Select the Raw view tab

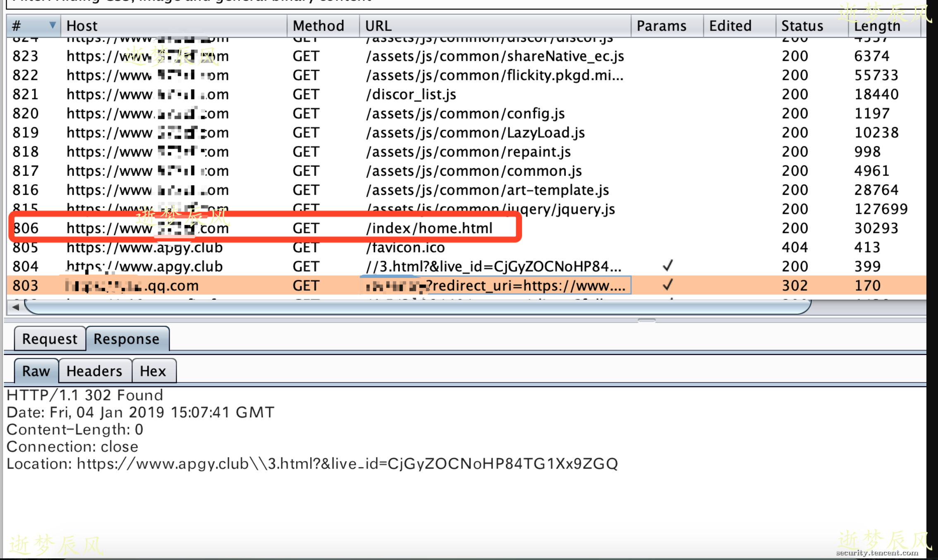click(x=36, y=371)
